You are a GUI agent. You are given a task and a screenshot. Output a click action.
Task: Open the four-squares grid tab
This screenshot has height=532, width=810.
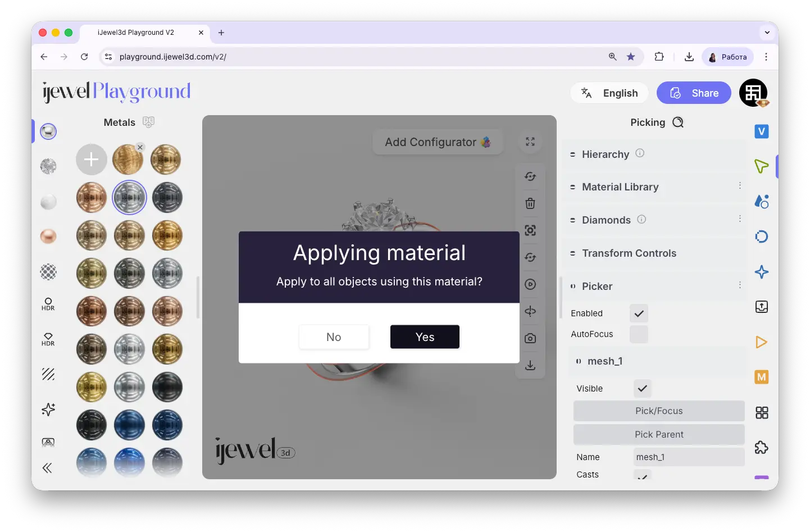click(761, 413)
